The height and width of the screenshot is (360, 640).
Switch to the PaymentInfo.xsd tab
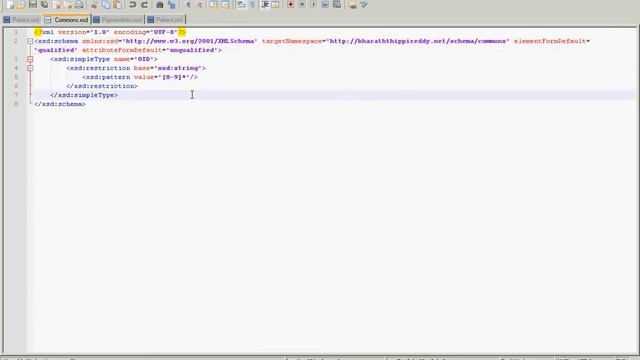click(x=118, y=20)
